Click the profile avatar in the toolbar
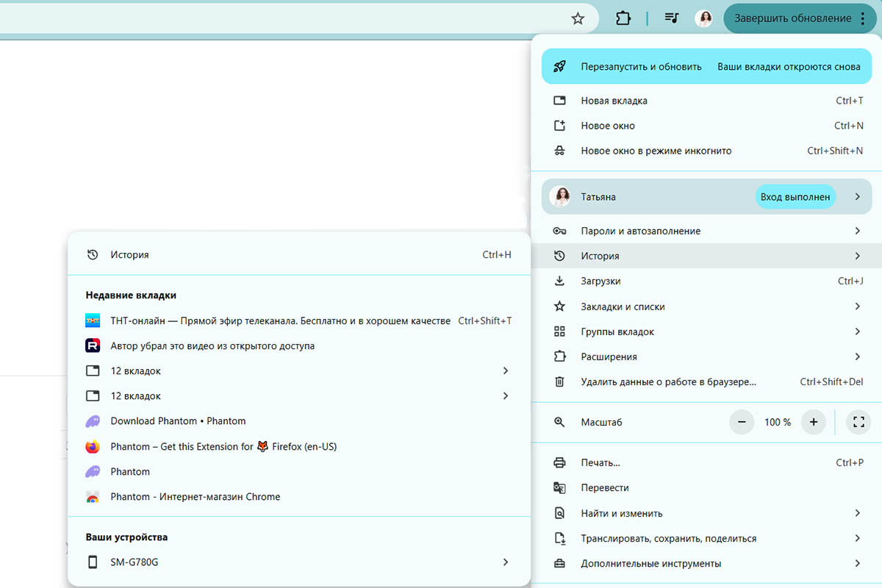Viewport: 882px width, 588px height. [x=704, y=18]
